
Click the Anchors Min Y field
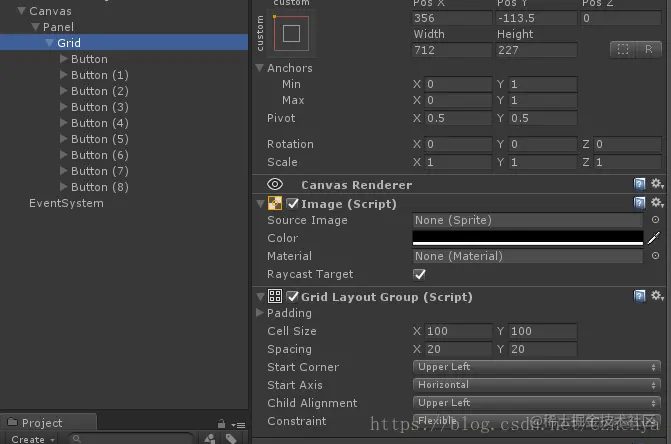click(543, 84)
